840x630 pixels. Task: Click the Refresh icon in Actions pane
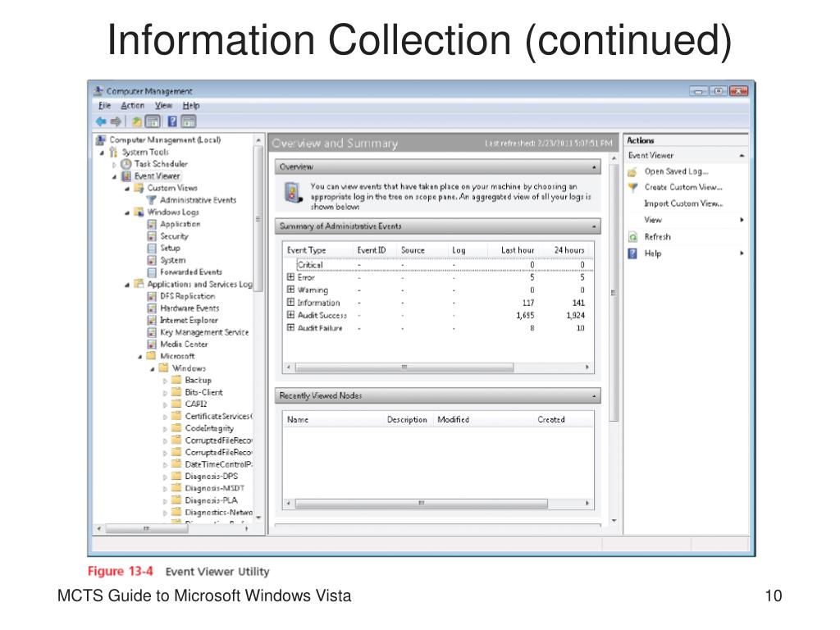pos(632,237)
